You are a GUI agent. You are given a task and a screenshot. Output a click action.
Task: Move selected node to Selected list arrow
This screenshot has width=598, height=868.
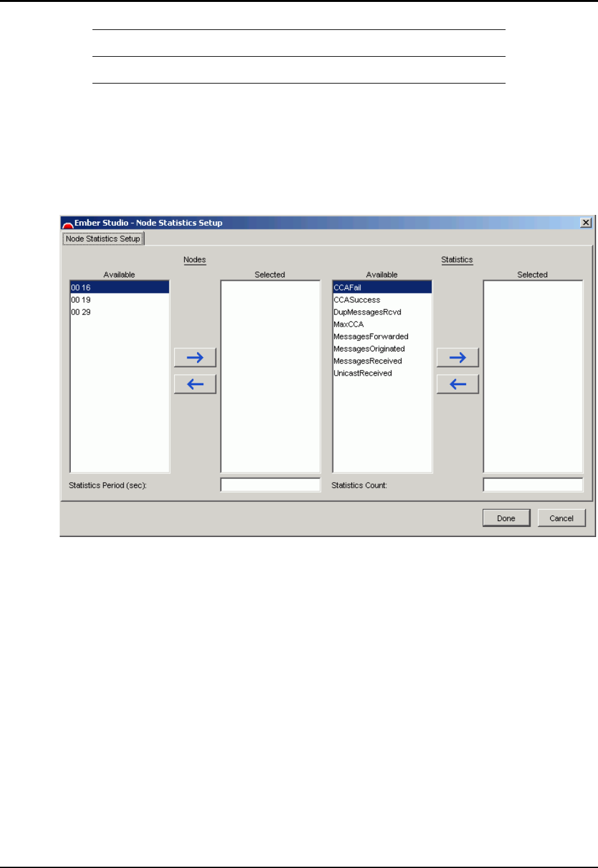195,358
